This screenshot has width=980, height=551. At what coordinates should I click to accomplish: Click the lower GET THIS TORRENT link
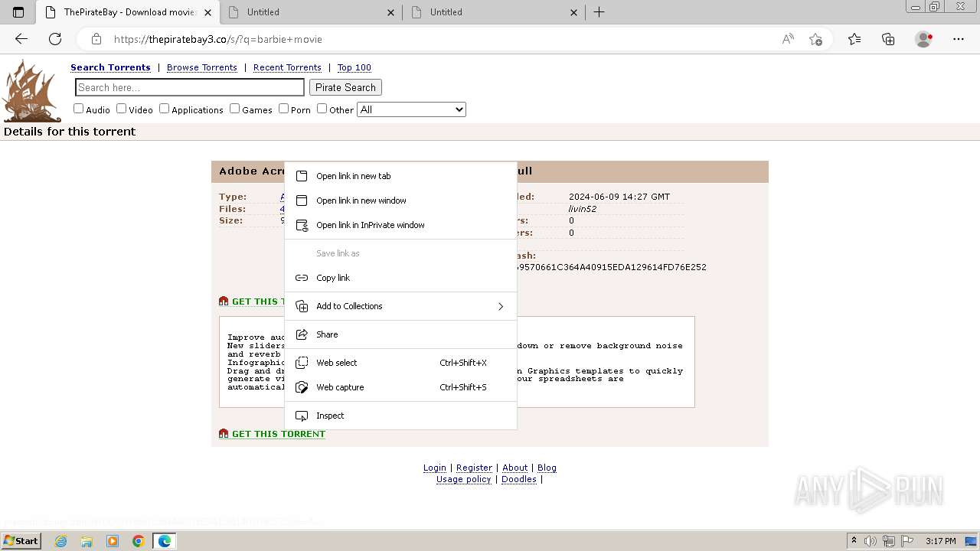(x=279, y=434)
